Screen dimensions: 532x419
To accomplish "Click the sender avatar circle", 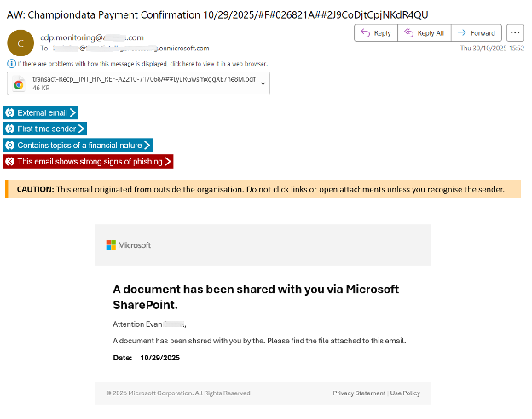I will (22, 42).
